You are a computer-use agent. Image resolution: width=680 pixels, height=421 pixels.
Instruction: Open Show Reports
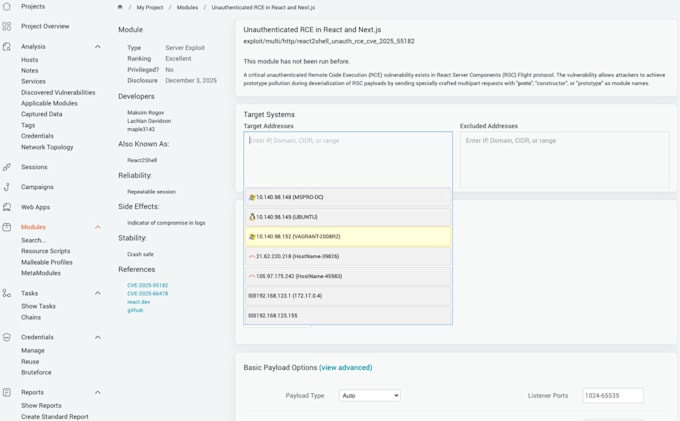point(41,405)
